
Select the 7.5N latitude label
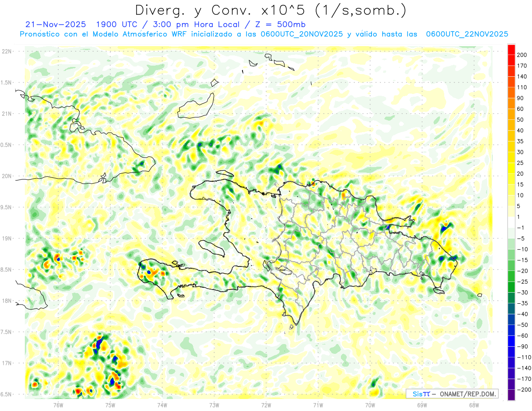pos(7,332)
